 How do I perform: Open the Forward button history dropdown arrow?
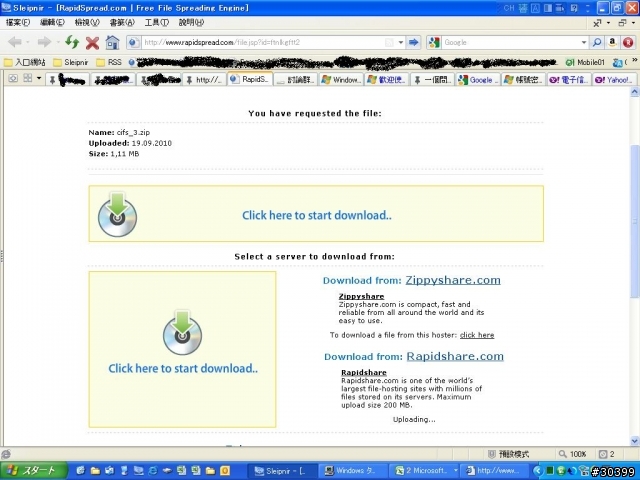point(58,42)
